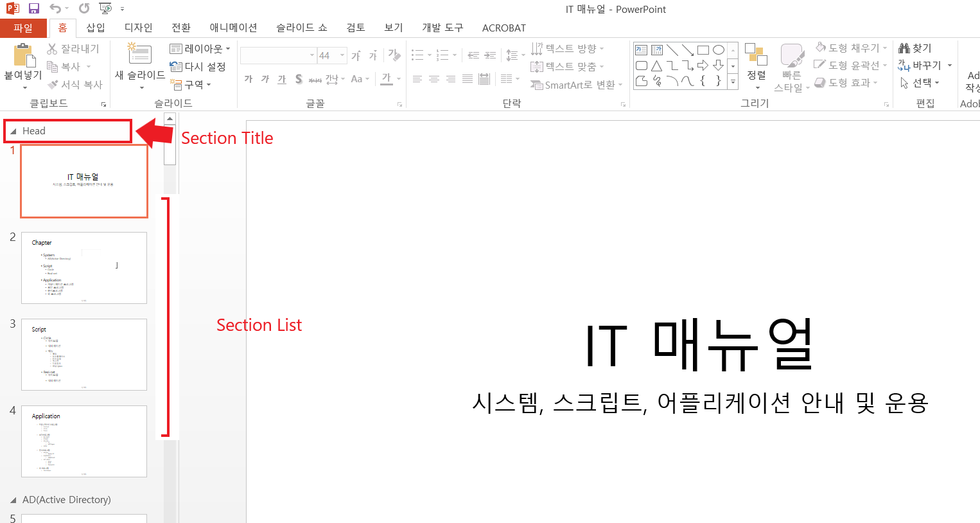The image size is (980, 523).
Task: Select slide 3 thumbnail titled Script
Action: tap(83, 355)
